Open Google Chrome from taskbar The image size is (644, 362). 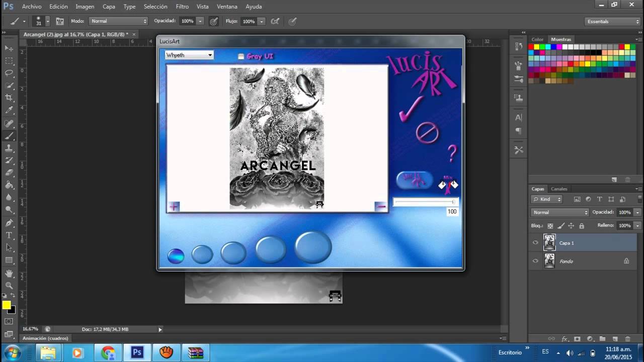pos(108,352)
